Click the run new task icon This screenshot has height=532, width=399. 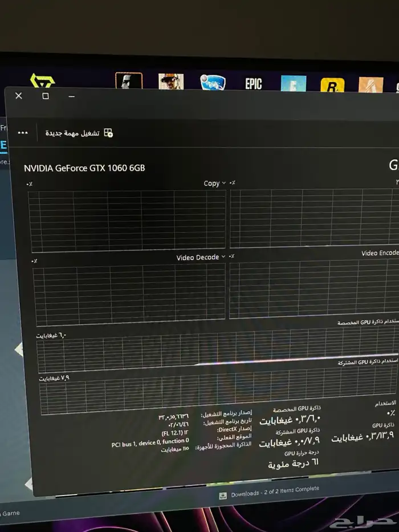click(108, 133)
